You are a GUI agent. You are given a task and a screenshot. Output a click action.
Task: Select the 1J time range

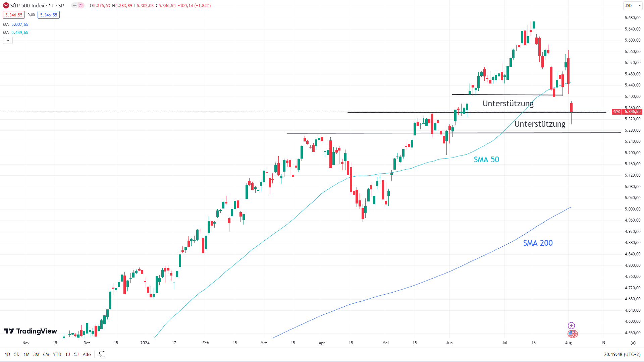67,354
